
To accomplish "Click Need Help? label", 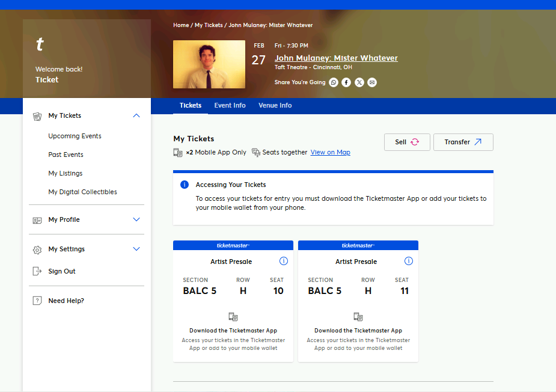I will 66,301.
